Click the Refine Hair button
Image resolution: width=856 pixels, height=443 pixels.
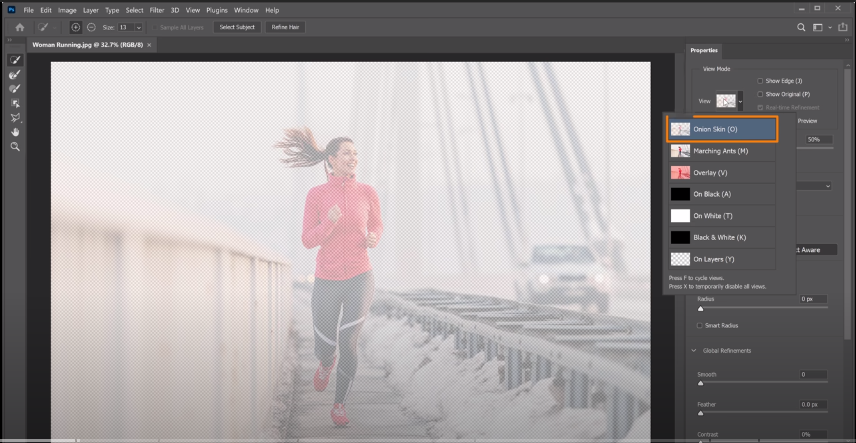point(286,27)
